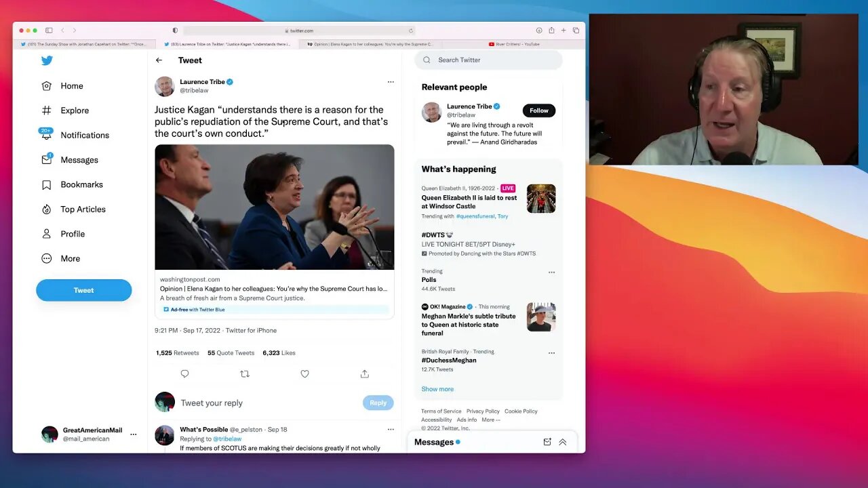Switch to The Sunday Show Jonathan Capehart tab
Image resolution: width=868 pixels, height=488 pixels.
(83, 44)
